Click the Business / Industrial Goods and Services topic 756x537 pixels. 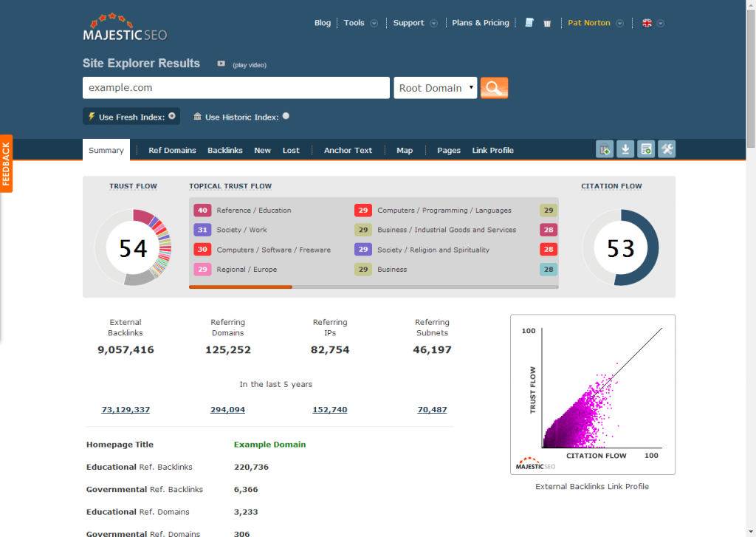[x=447, y=230]
